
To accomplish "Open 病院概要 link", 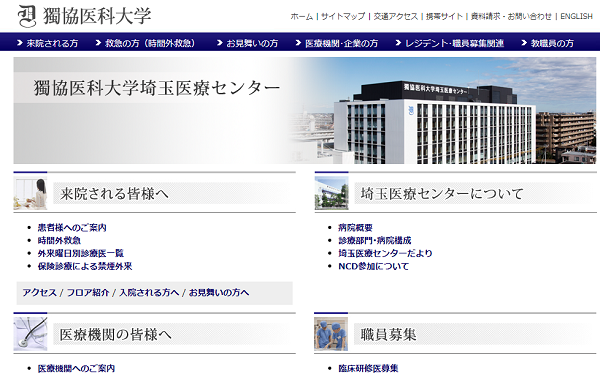I will coord(355,228).
